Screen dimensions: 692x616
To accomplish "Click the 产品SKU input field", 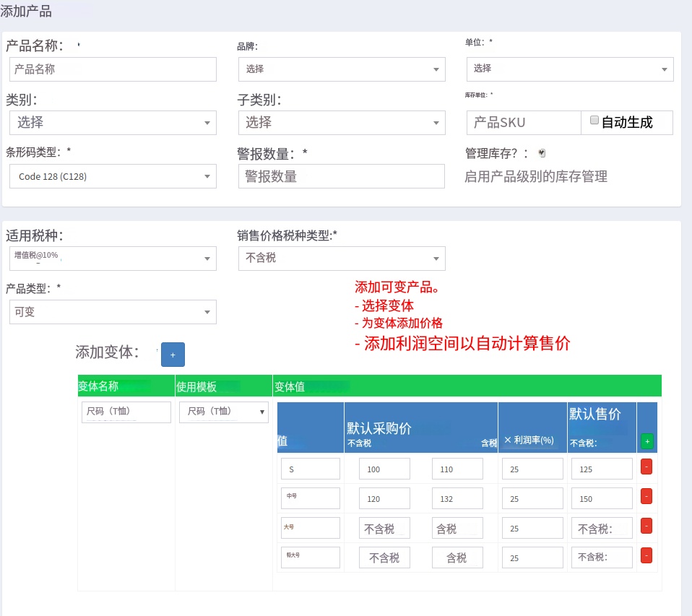I will (523, 123).
